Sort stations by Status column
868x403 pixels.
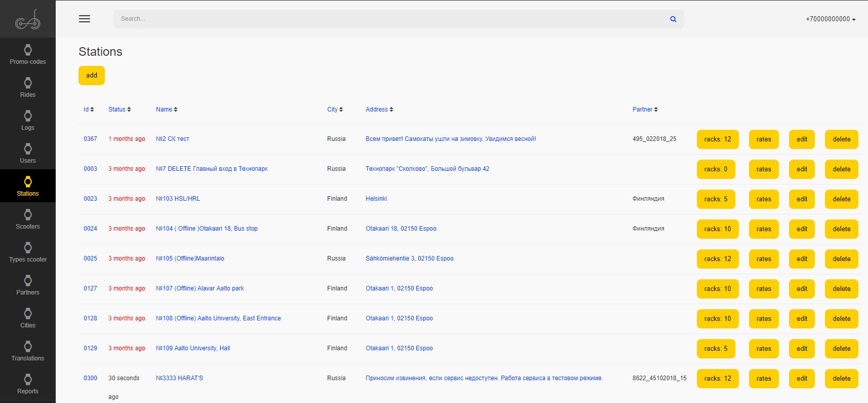point(120,109)
